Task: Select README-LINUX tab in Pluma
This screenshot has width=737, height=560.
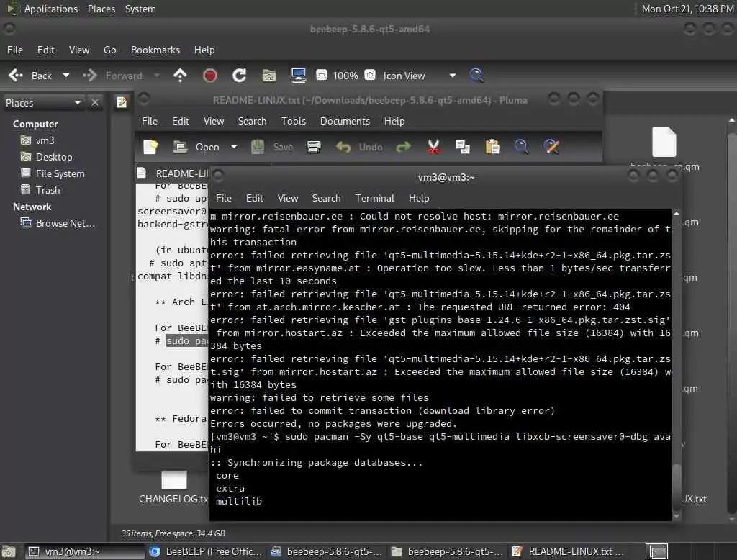Action: tap(173, 173)
